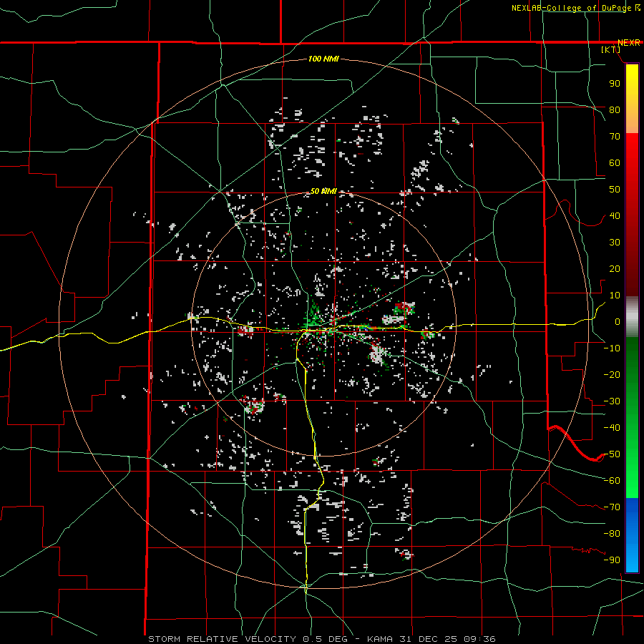Screen dimensions: 644x644
Task: Click the -40 value on velocity scale
Action: point(612,428)
